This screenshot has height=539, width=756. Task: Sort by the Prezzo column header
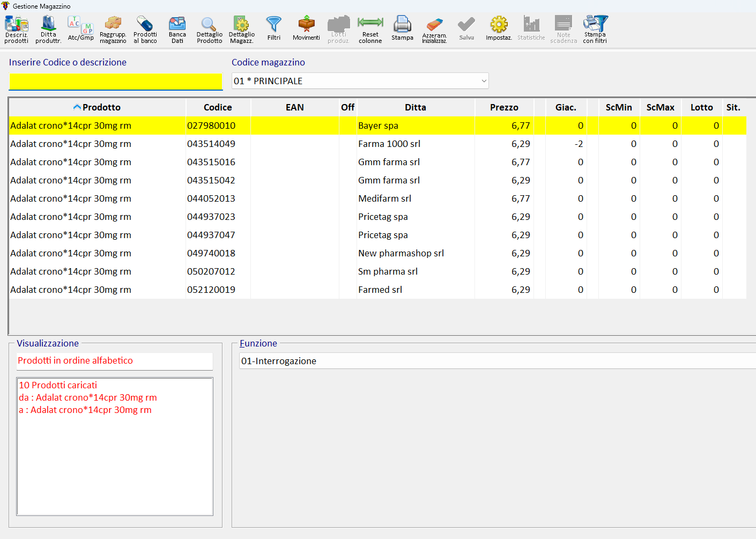tap(504, 107)
